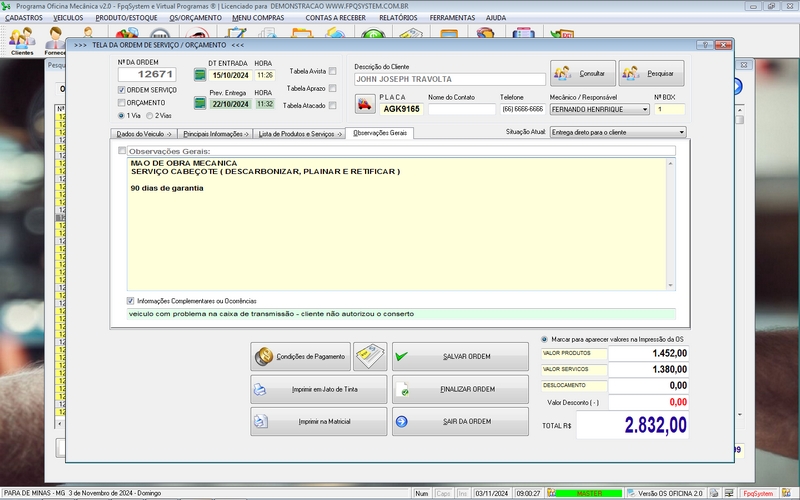Click the printer icon in the status bar

click(714, 493)
